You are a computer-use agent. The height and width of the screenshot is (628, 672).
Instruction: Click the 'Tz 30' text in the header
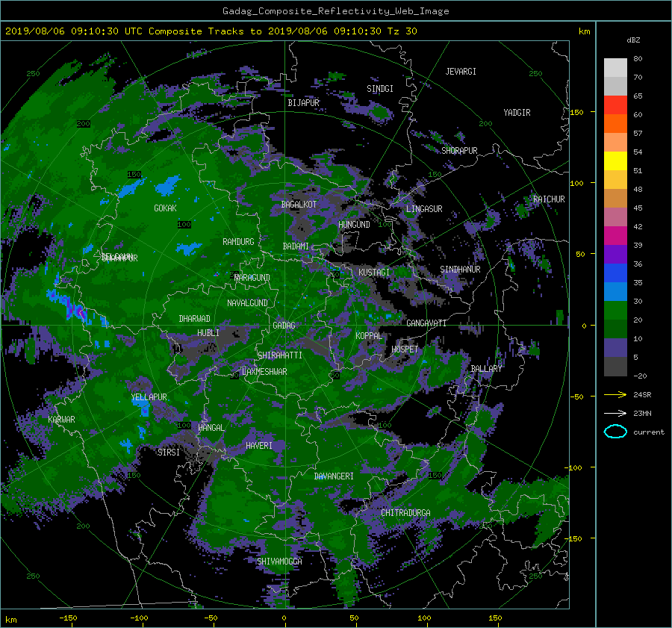(402, 31)
